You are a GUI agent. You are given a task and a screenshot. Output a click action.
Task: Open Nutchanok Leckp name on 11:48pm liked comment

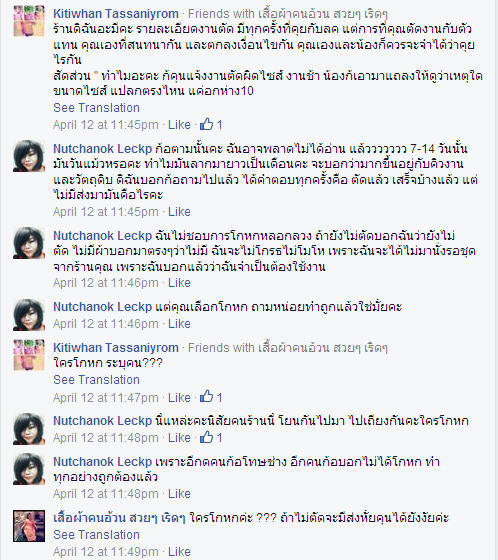(x=103, y=421)
